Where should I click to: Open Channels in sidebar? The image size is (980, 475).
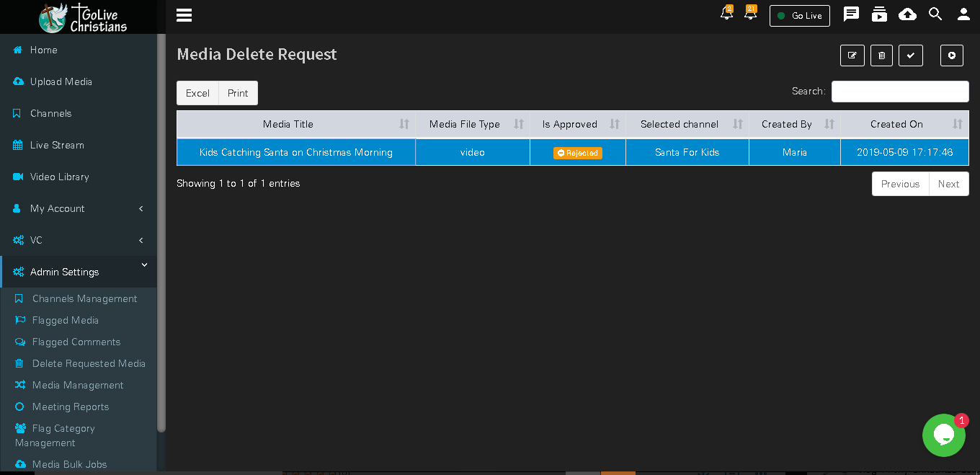tap(78, 113)
